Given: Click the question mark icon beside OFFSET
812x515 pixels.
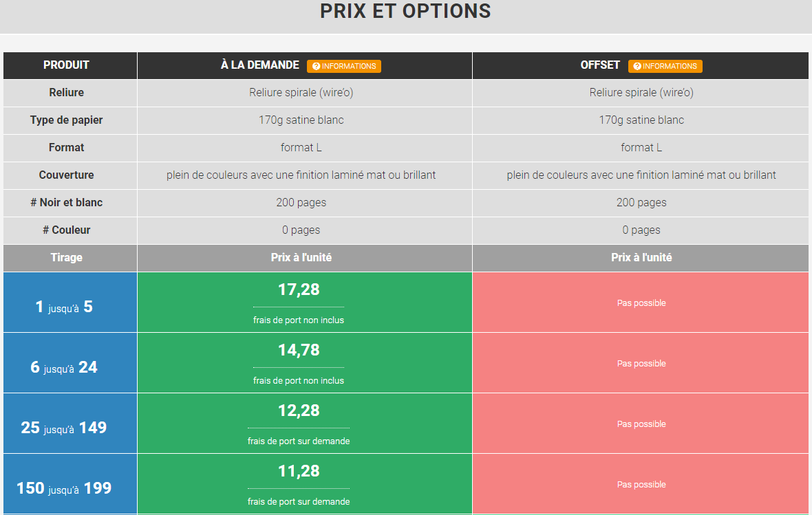Looking at the screenshot, I should click(637, 66).
